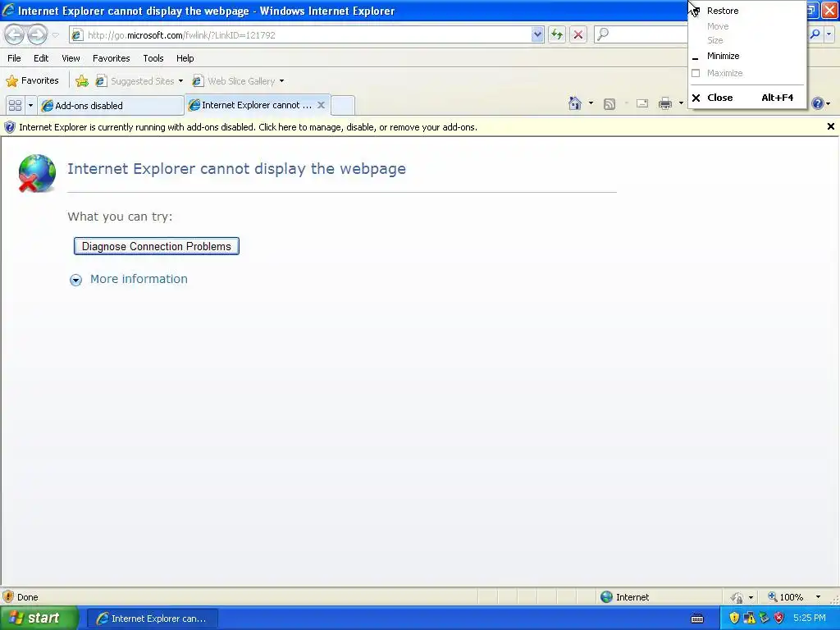Click the Internet zone globe icon
Viewport: 840px width, 630px height.
pos(606,597)
